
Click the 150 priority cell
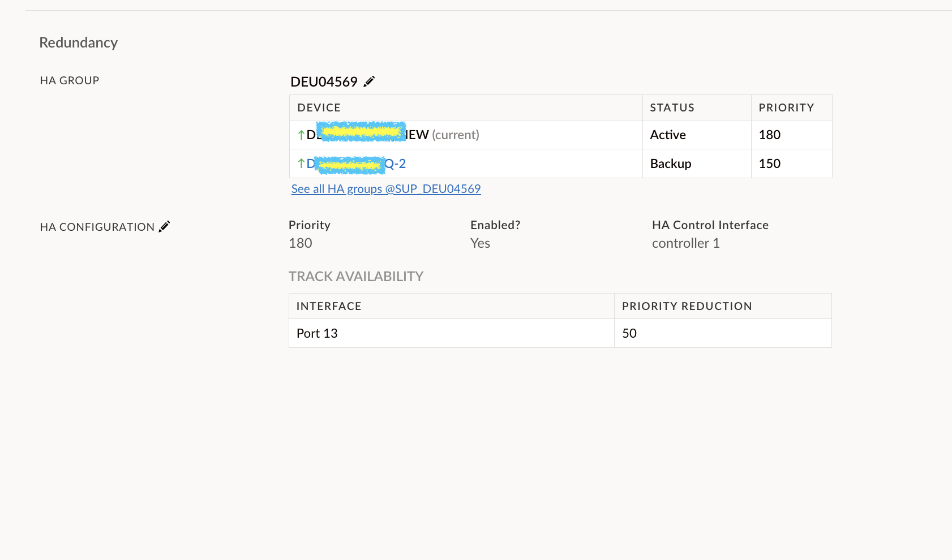click(769, 164)
